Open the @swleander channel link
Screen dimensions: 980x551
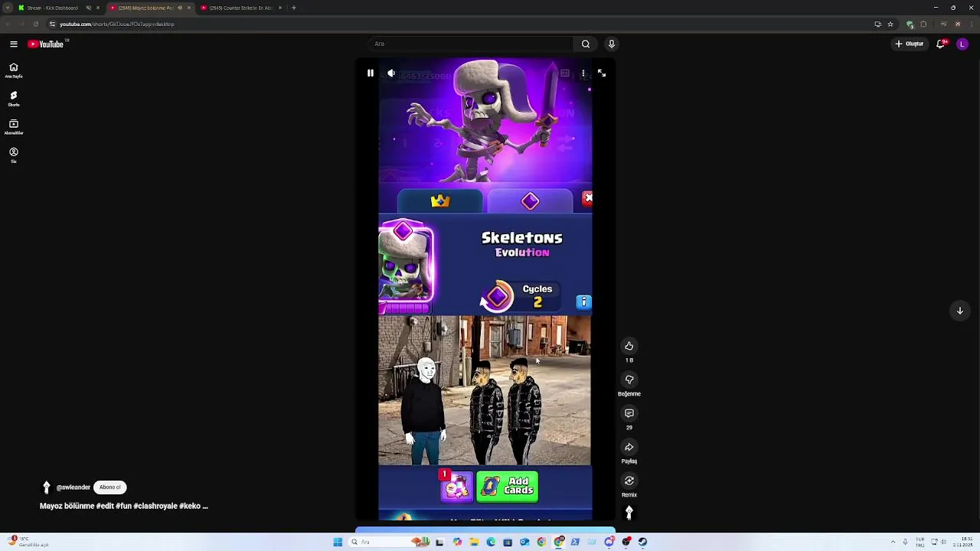click(73, 487)
